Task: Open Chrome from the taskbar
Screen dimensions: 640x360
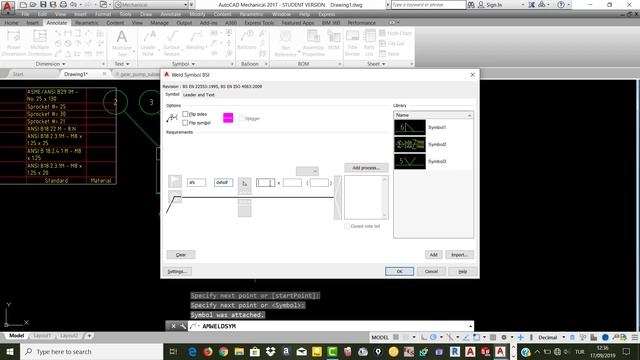Action: click(223, 351)
